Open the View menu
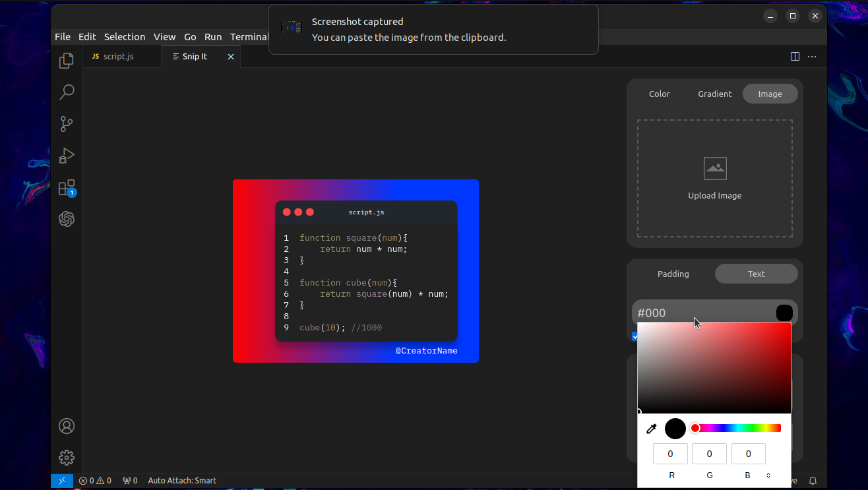 (x=165, y=37)
